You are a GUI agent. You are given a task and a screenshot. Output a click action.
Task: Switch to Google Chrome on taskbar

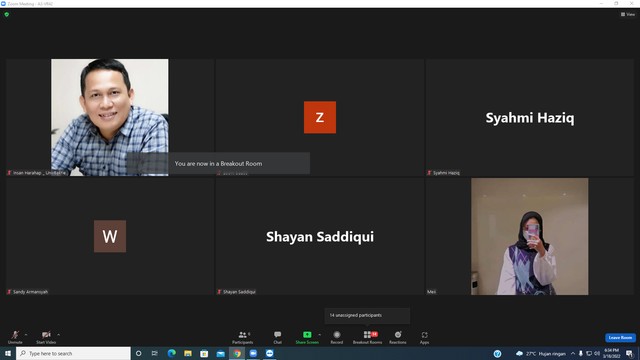(x=237, y=353)
